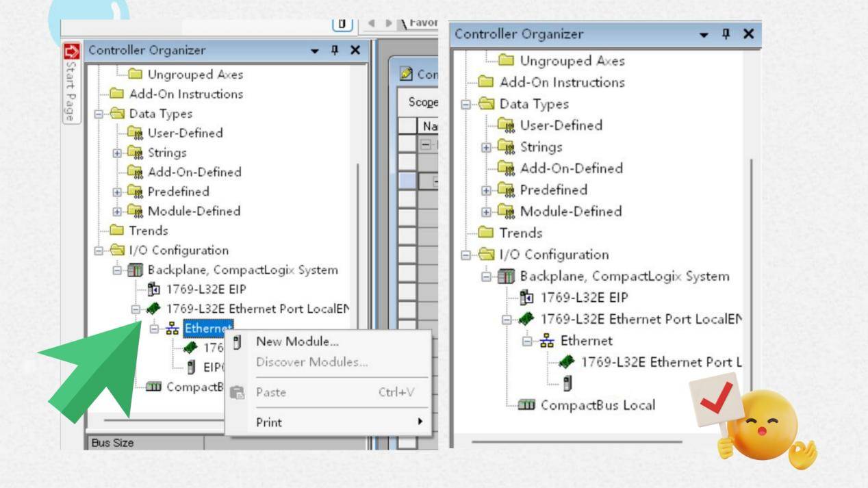Click the Add-On-Defined icon in right organizer
Viewport: 868px width, 488px height.
[x=507, y=168]
